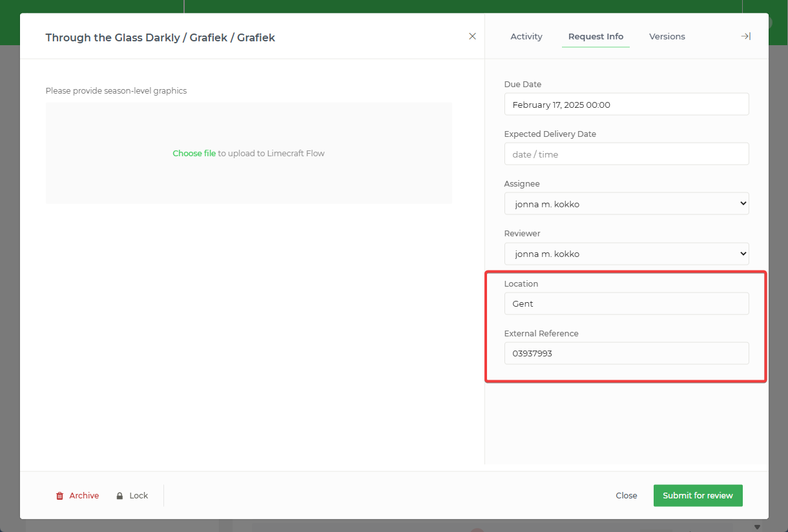The height and width of the screenshot is (532, 788).
Task: Archive this request
Action: tap(78, 495)
